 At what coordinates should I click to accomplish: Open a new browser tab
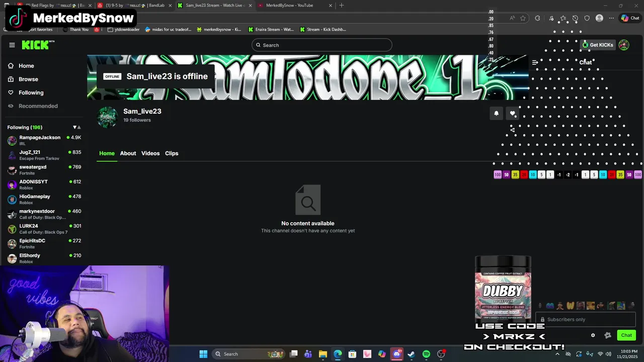pos(342,6)
